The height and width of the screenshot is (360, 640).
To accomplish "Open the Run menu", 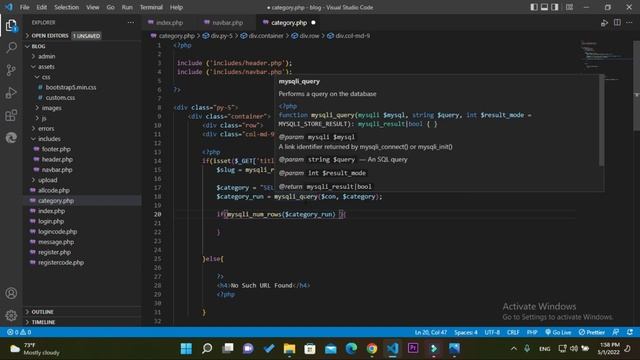I will click(127, 7).
